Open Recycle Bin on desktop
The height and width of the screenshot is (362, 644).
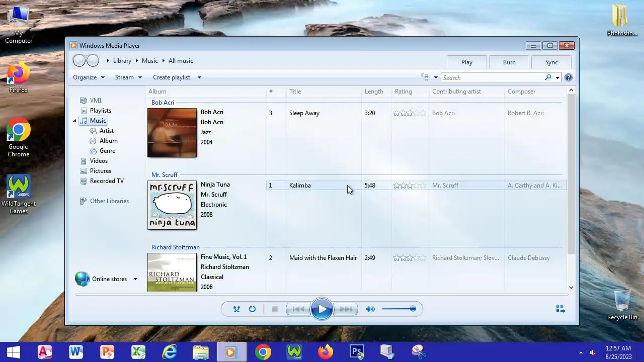pos(622,304)
